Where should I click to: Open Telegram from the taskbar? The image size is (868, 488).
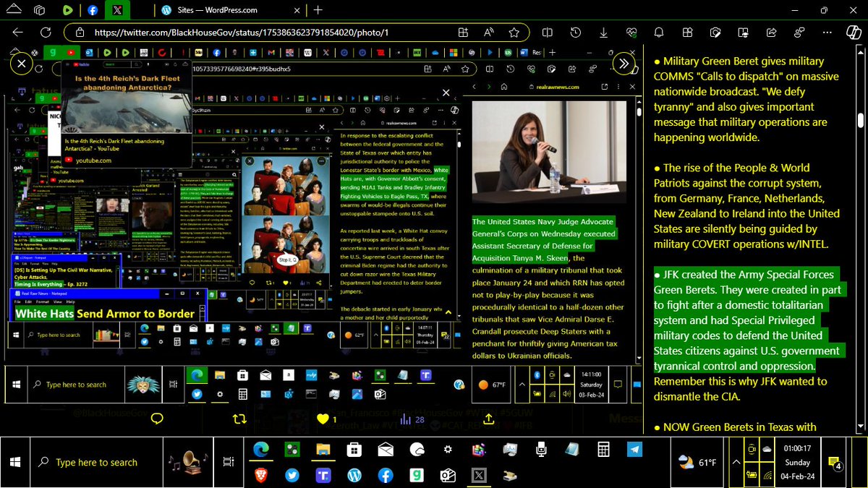[x=634, y=450]
